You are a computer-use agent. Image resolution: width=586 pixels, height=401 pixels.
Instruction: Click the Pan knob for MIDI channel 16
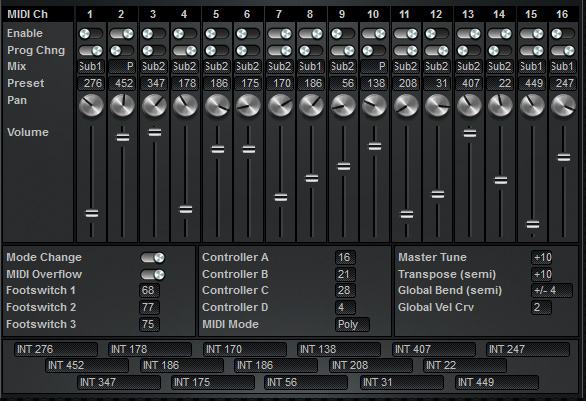pos(563,105)
